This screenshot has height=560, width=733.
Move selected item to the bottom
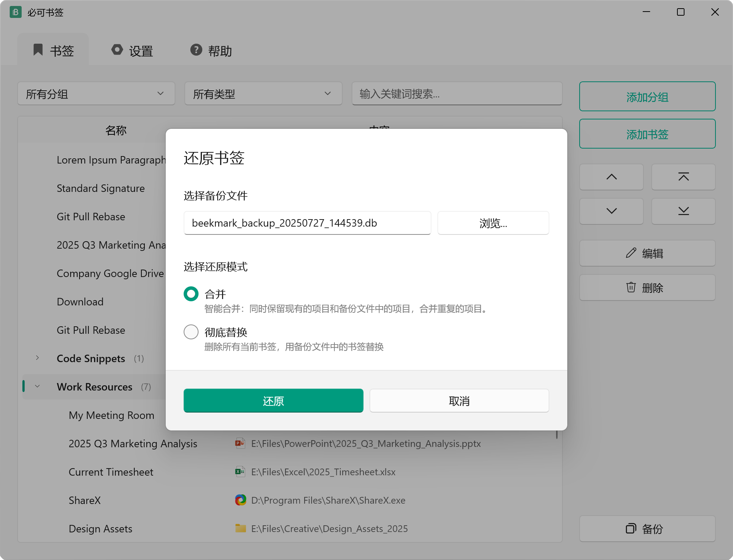684,211
